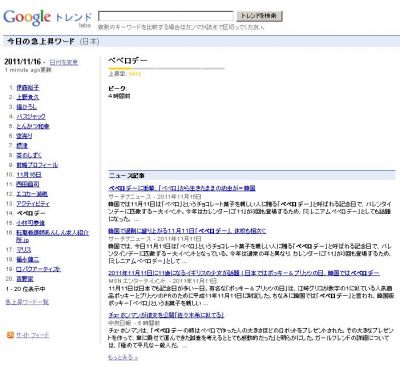Click the Google Trends logo
This screenshot has height=366, width=400.
tap(47, 18)
